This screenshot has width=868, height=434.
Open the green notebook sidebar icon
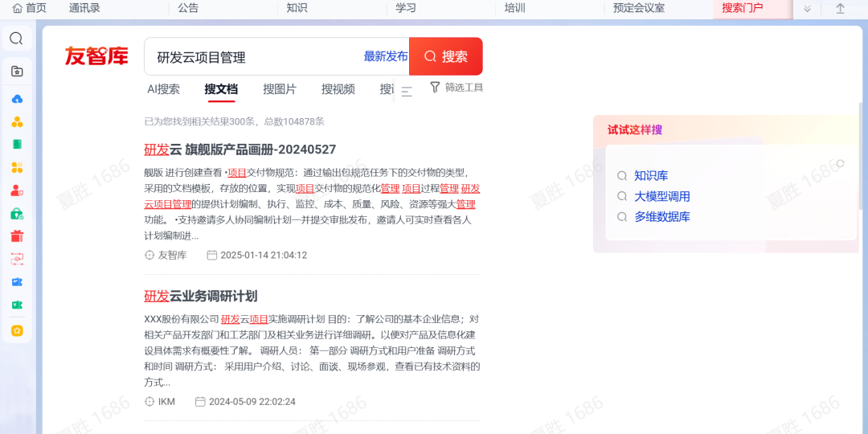point(17,144)
